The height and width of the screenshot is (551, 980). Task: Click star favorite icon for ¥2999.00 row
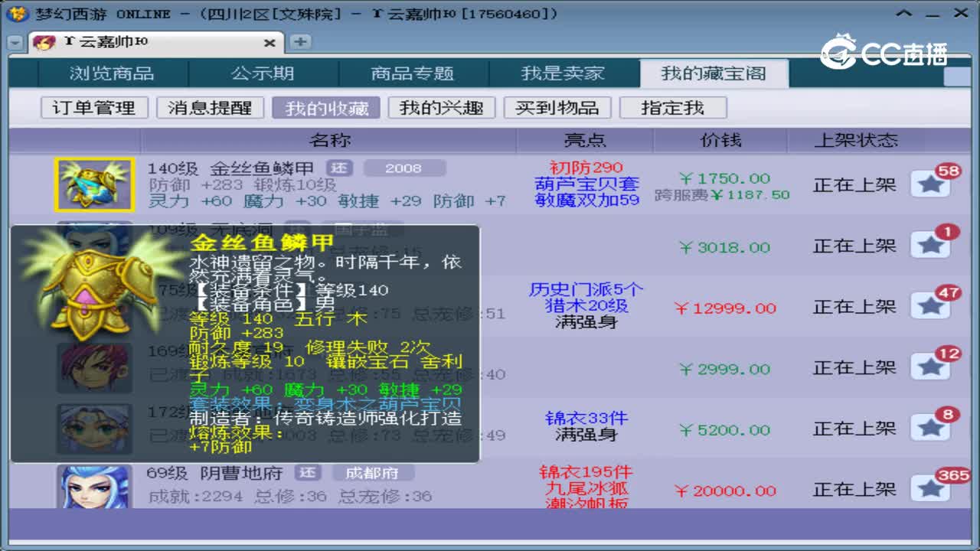[x=929, y=367]
